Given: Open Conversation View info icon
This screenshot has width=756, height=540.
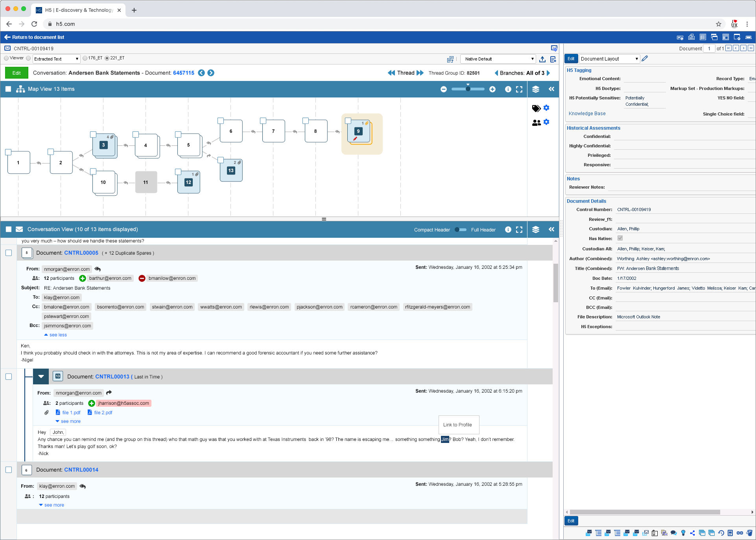Looking at the screenshot, I should (508, 230).
